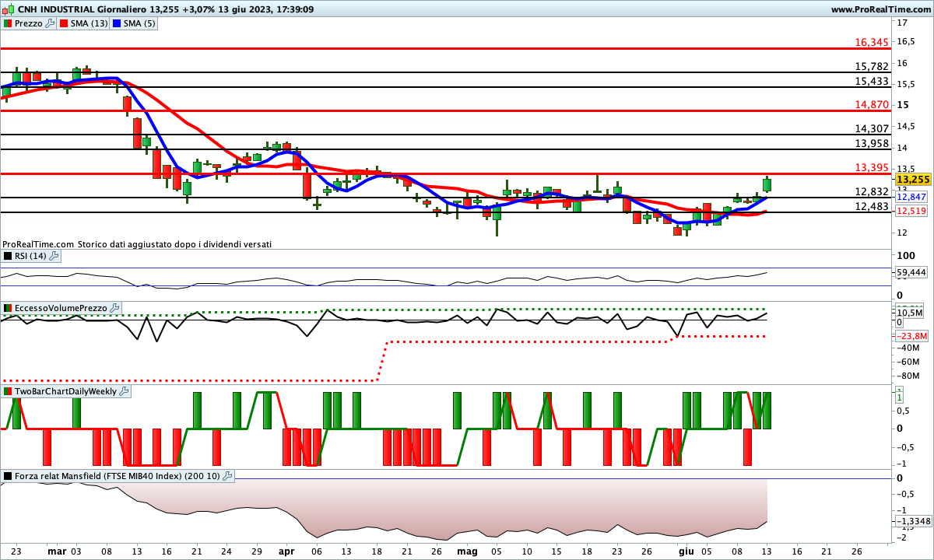Open TwoBarChartDailyWeekly settings wrench
Image resolution: width=934 pixels, height=560 pixels.
click(124, 391)
